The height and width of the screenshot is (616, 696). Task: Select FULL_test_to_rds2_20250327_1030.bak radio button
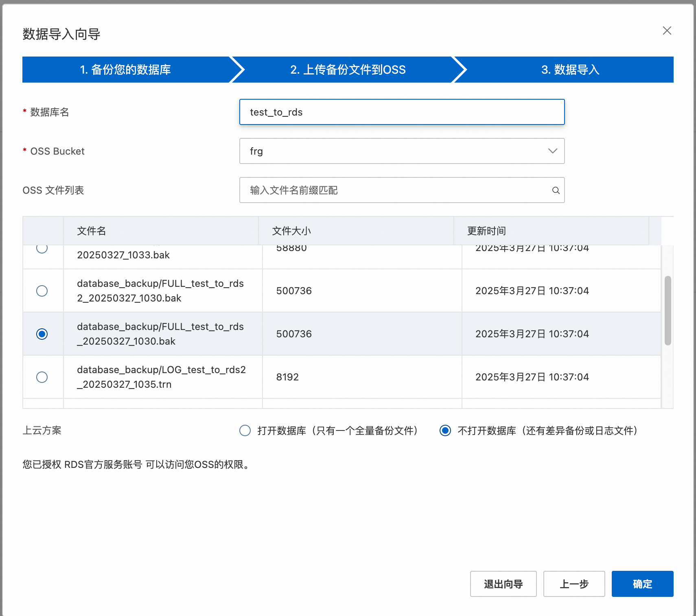point(42,291)
